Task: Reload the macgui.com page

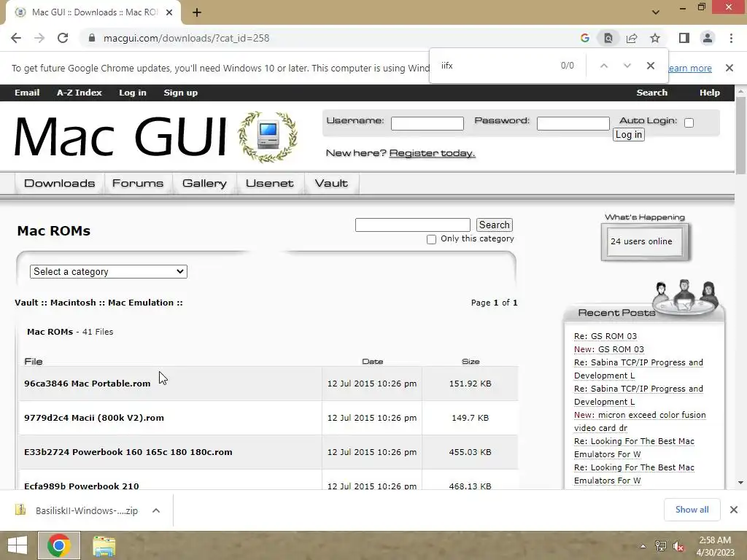Action: [x=63, y=38]
